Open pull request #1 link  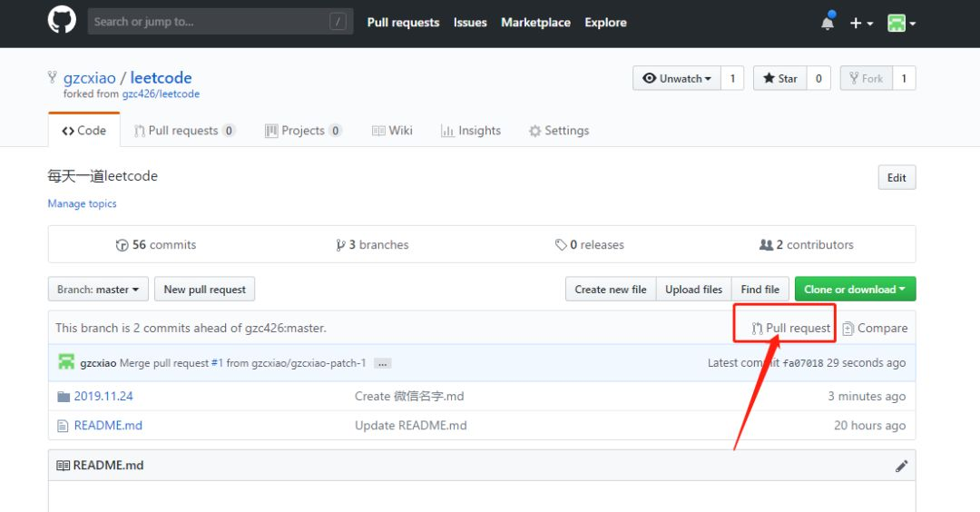(x=217, y=362)
